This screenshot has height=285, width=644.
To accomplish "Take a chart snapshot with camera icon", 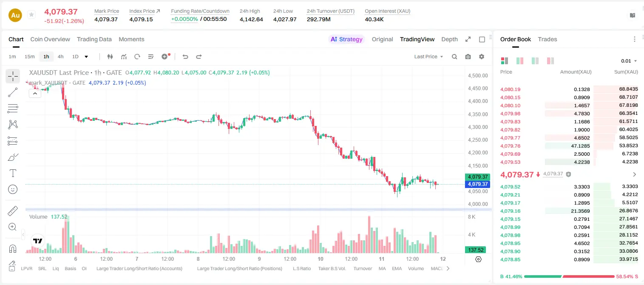I will [468, 57].
